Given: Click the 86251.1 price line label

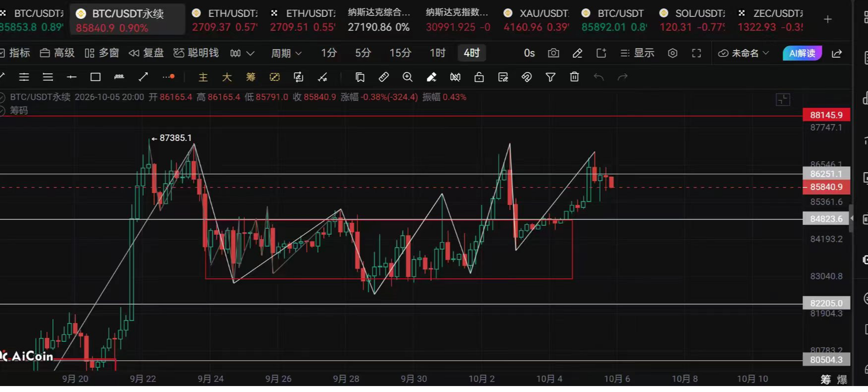Looking at the screenshot, I should point(826,174).
